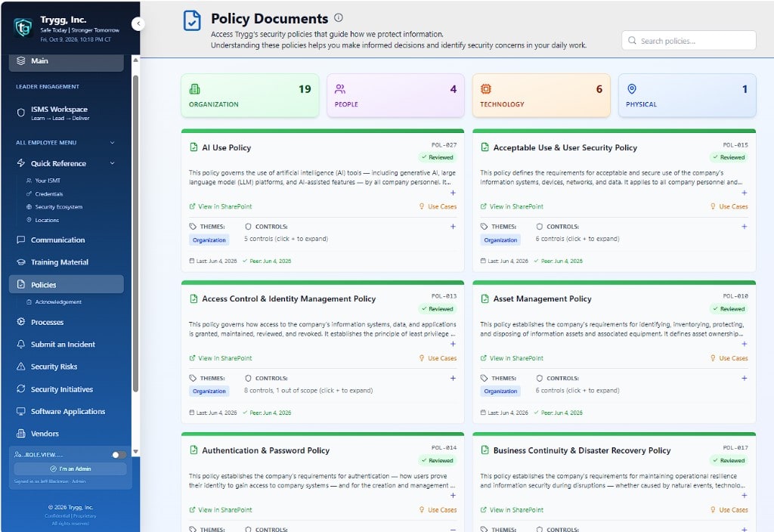Click the Security Risks warning triangle icon
The height and width of the screenshot is (532, 774).
tap(20, 367)
